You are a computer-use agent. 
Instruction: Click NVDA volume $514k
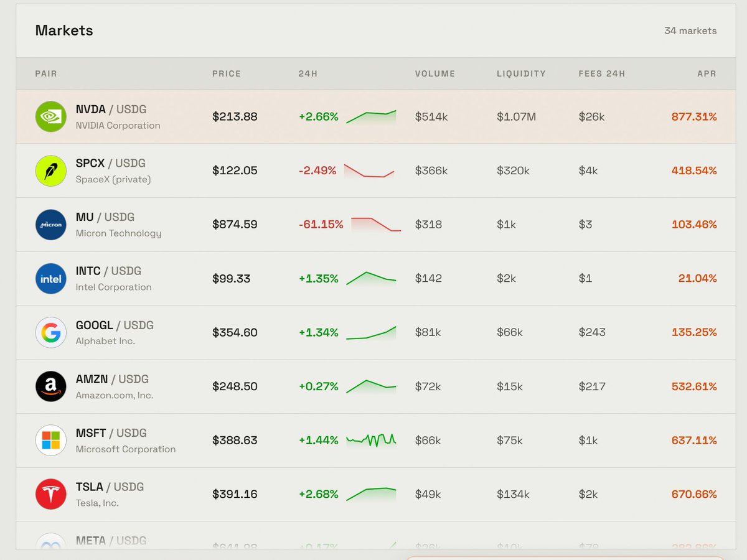(x=431, y=116)
